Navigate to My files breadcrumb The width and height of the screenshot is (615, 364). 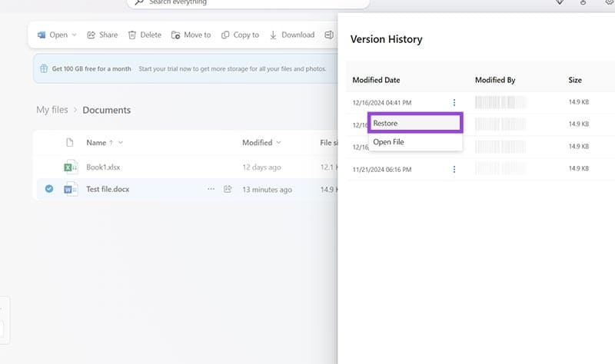pos(52,110)
